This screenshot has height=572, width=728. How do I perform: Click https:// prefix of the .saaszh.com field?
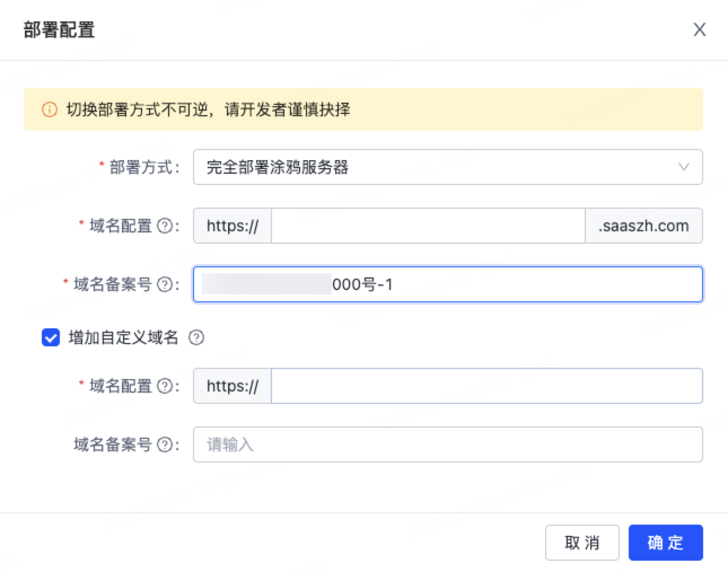pos(233,226)
